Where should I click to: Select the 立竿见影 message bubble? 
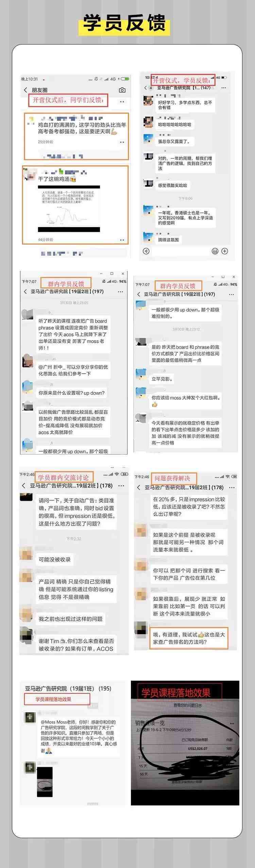click(162, 379)
